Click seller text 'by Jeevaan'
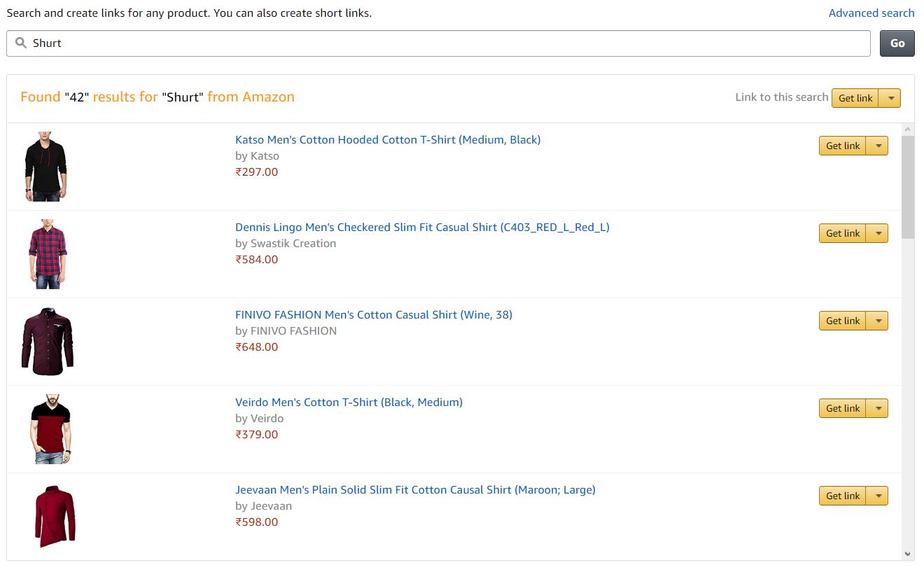Screen dimensions: 924x572 pos(263,506)
